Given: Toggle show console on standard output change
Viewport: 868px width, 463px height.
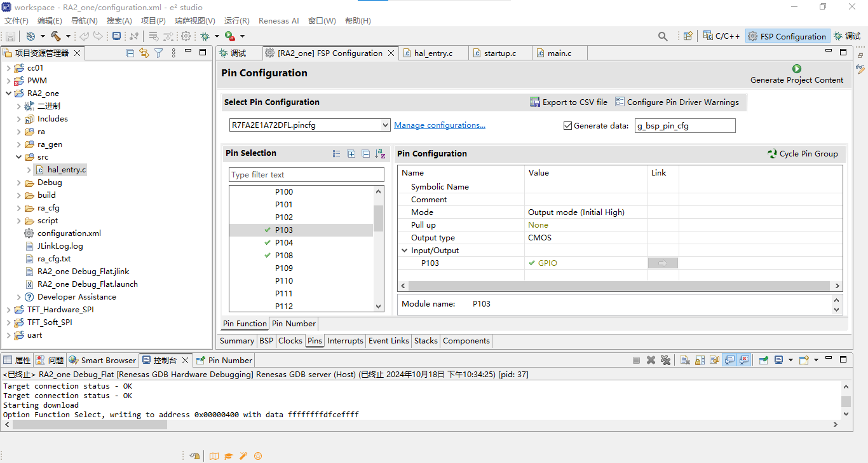Looking at the screenshot, I should [x=729, y=360].
